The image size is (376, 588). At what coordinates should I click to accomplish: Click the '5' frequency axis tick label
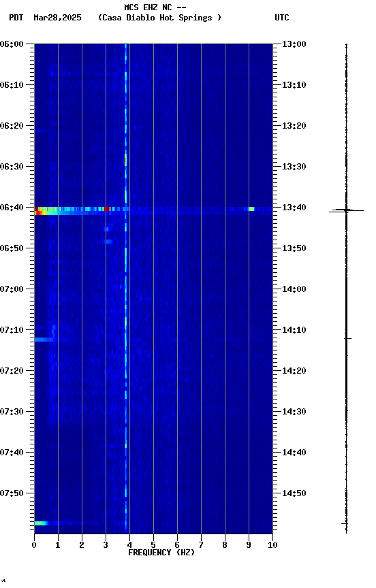pos(153,545)
